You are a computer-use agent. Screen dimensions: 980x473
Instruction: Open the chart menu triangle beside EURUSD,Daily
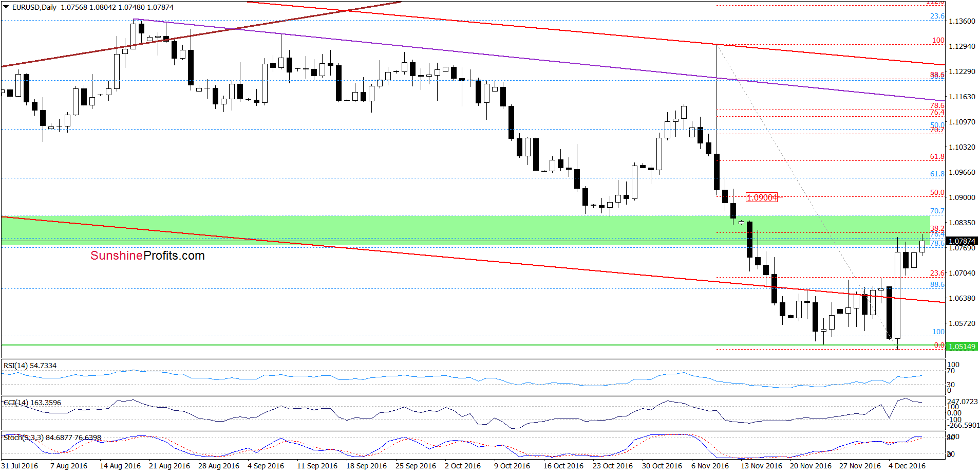[6, 7]
